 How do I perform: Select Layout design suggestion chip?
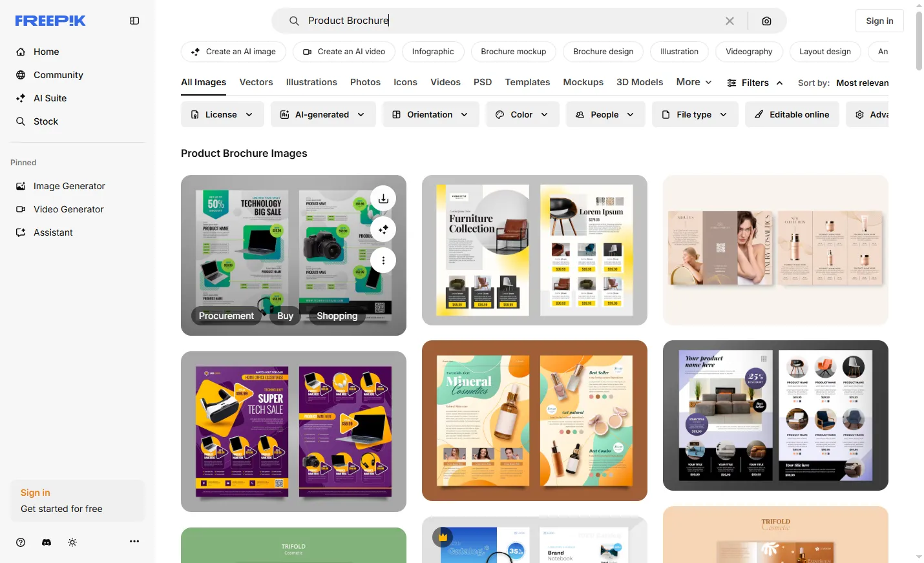[825, 52]
